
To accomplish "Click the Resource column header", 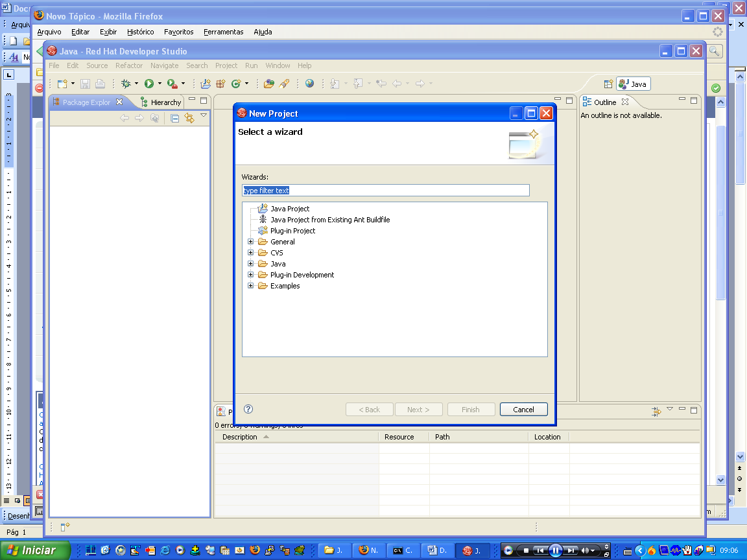I will click(404, 437).
